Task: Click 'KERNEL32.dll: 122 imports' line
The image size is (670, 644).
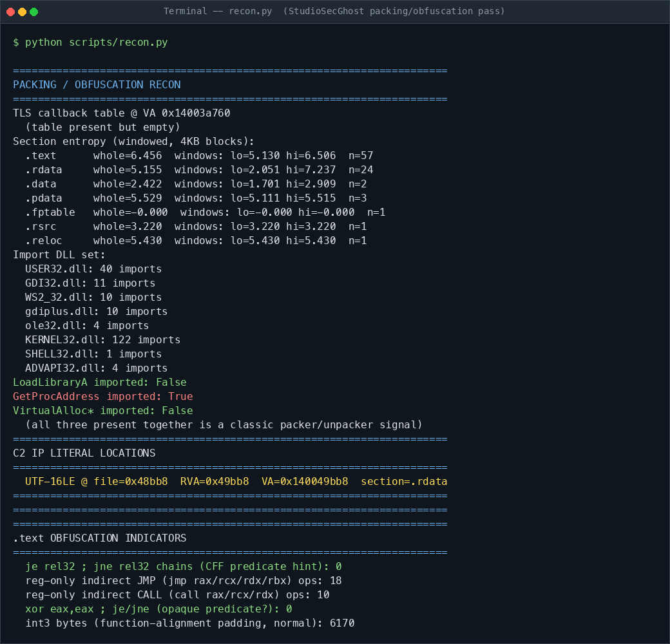Action: pos(102,340)
